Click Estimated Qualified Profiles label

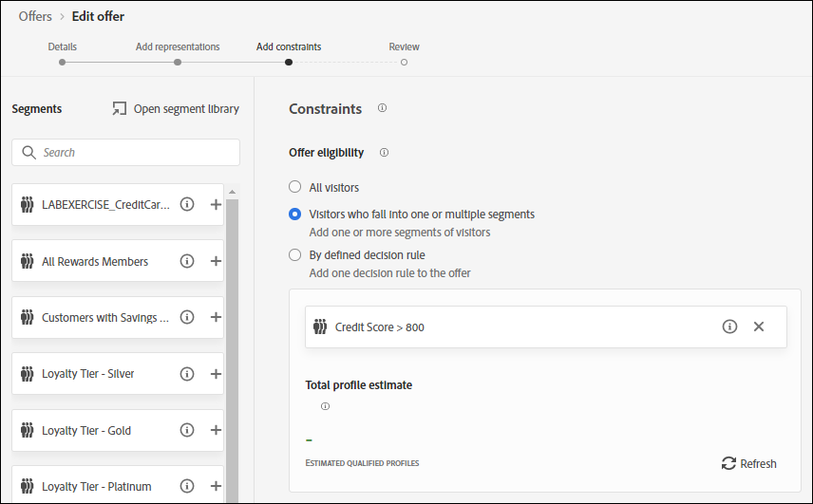[x=362, y=463]
